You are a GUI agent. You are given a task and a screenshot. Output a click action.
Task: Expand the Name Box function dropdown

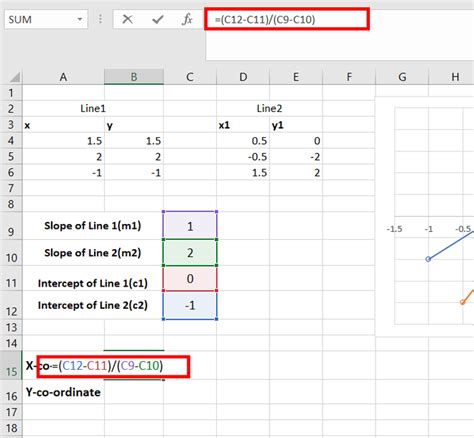pos(80,19)
